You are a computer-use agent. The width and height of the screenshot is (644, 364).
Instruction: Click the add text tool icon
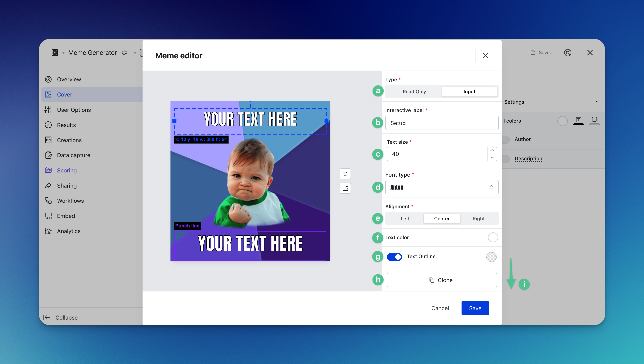tap(345, 174)
